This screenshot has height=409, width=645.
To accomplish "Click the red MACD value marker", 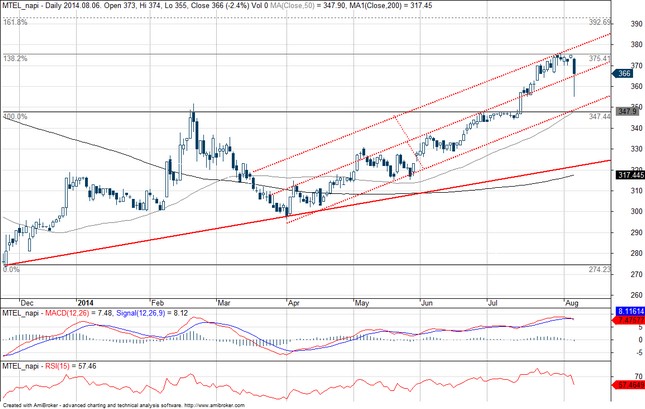I will [629, 320].
